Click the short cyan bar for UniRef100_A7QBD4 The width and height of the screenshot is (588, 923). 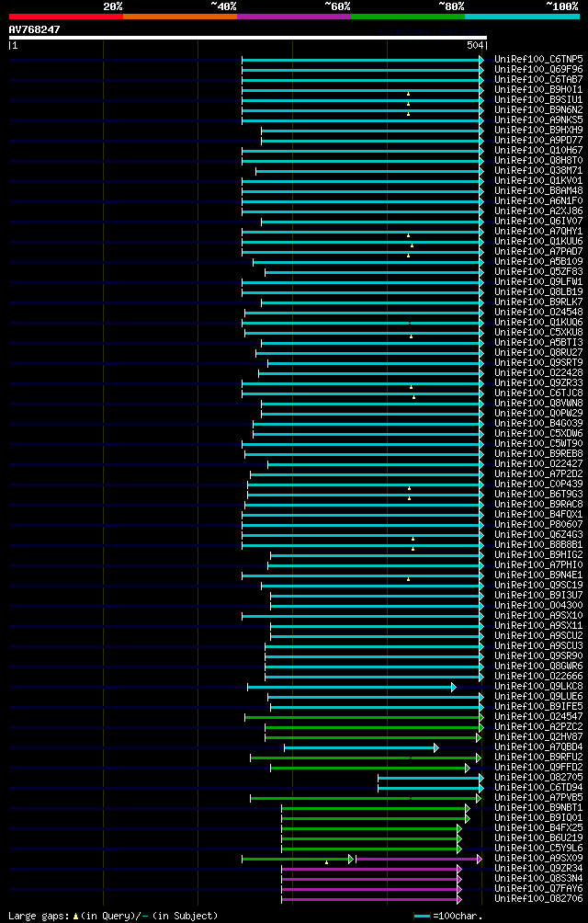click(x=362, y=748)
